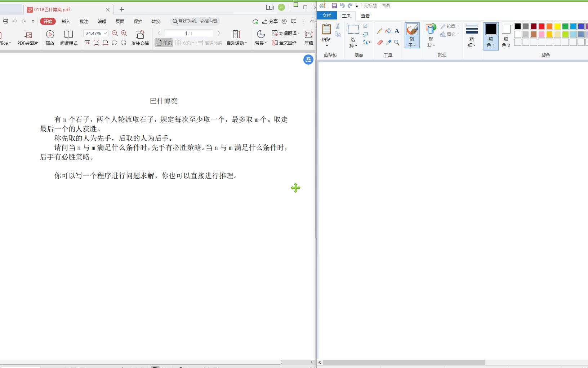Click the Redo arrow in Paint title bar

[350, 6]
